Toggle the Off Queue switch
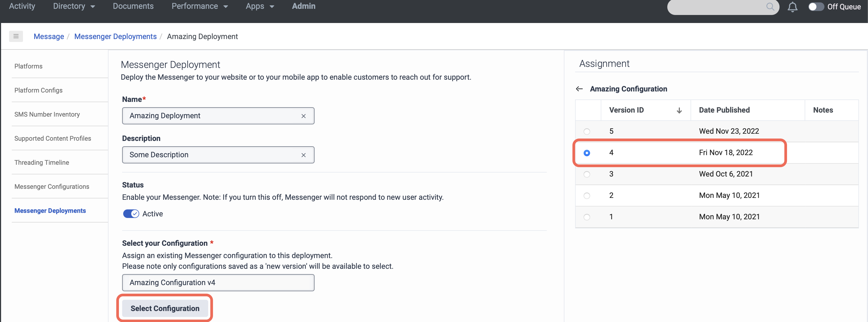 coord(815,7)
